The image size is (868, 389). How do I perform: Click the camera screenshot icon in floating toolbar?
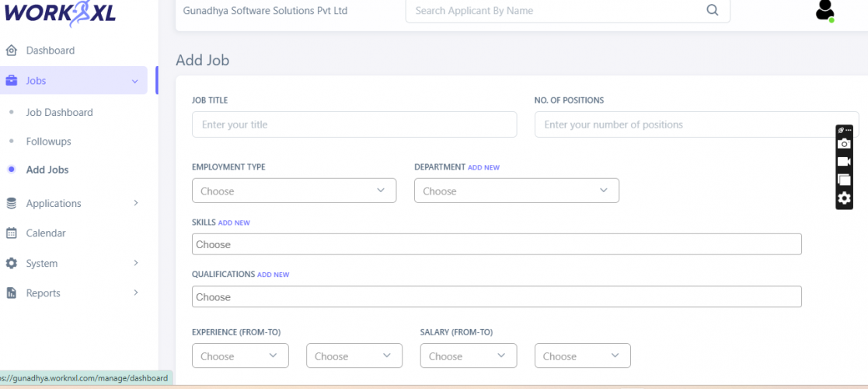[x=844, y=143]
